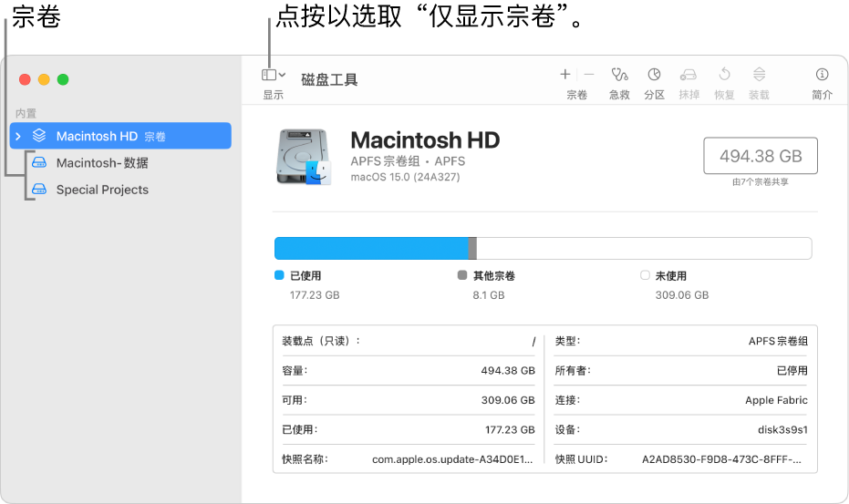The width and height of the screenshot is (849, 504).
Task: Click the Special Projects drive icon
Action: [x=39, y=189]
